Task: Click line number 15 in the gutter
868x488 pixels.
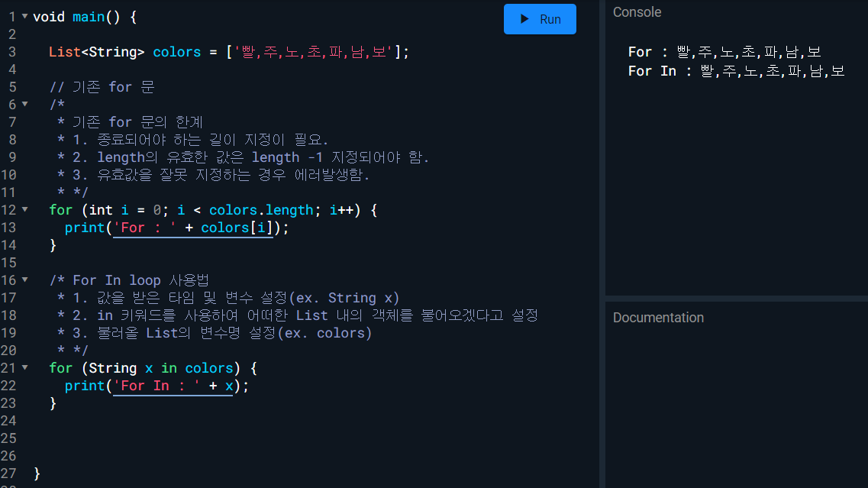Action: (8, 263)
